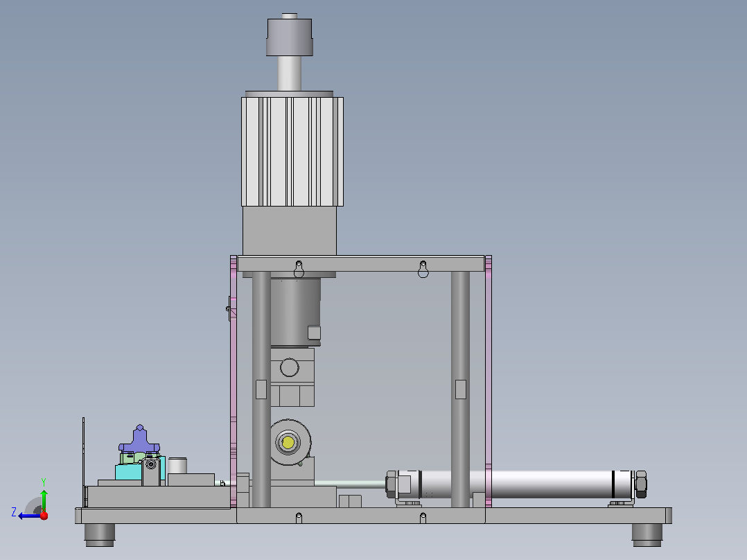
Task: Select the small rectangular tab on the right column
Action: tap(461, 390)
